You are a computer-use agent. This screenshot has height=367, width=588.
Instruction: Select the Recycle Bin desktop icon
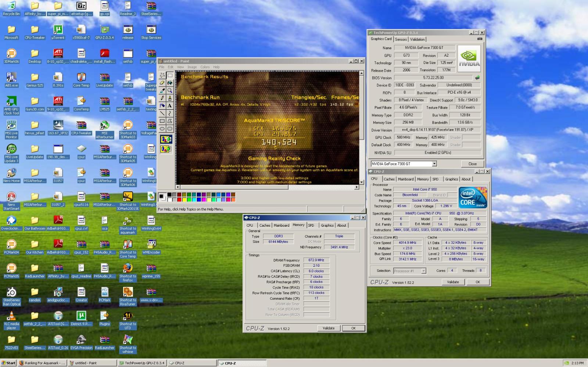(x=11, y=9)
